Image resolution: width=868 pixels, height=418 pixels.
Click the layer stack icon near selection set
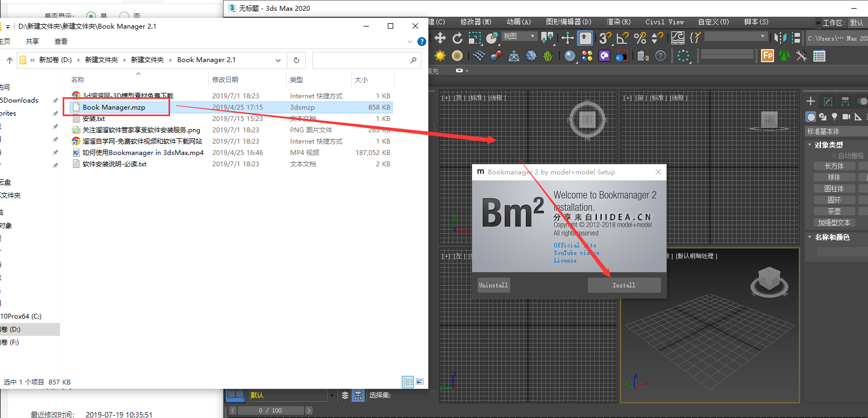coord(345,395)
